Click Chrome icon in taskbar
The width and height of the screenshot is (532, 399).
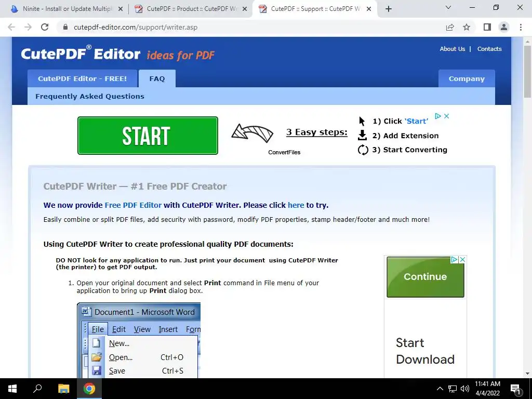coord(89,389)
